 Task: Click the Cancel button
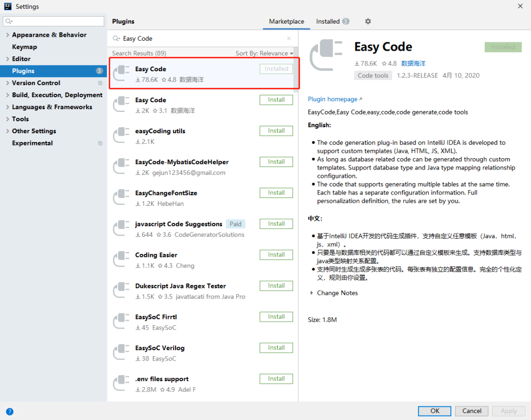(x=472, y=411)
